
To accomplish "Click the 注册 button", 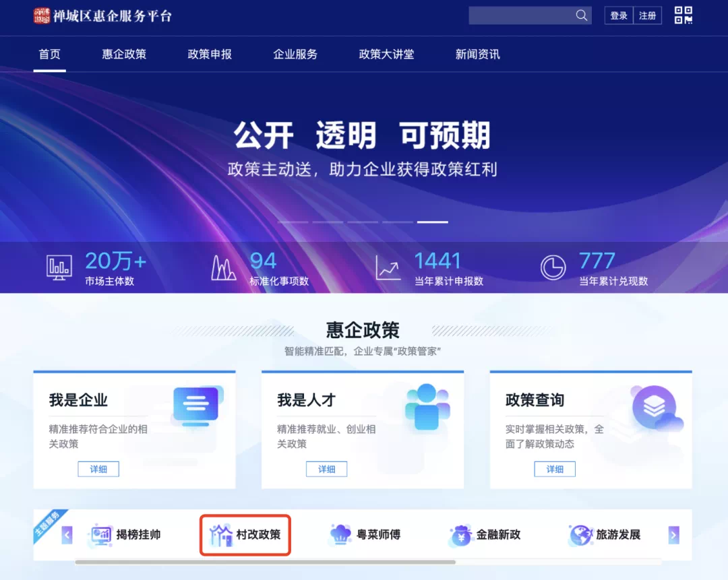I will point(647,15).
